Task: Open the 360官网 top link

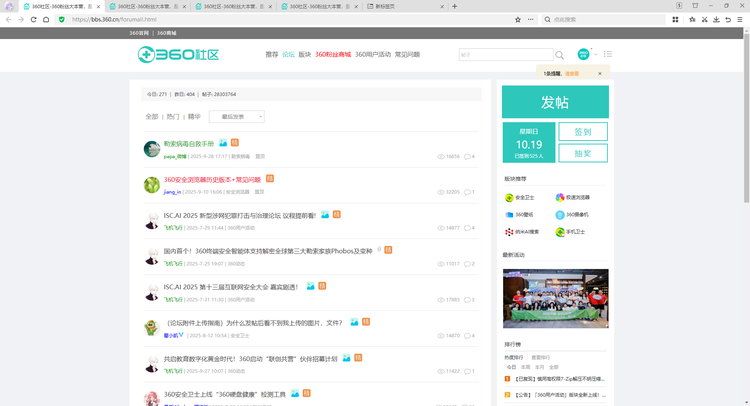Action: pos(139,33)
